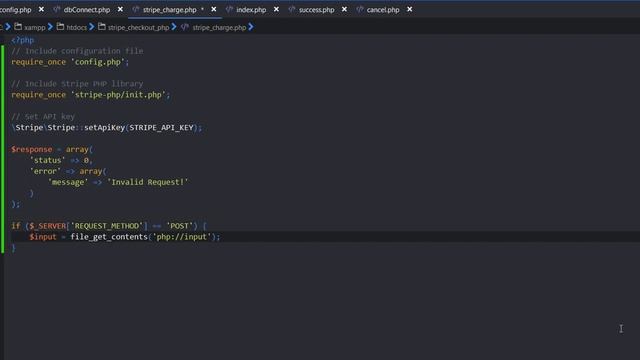Click the xampp folder icon in breadcrumb

point(18,27)
